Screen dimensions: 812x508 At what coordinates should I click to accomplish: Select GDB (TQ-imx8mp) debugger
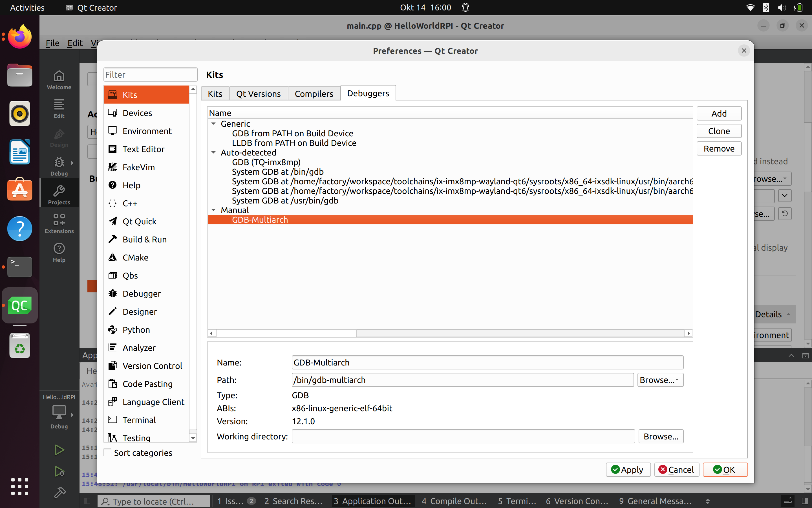(x=266, y=162)
